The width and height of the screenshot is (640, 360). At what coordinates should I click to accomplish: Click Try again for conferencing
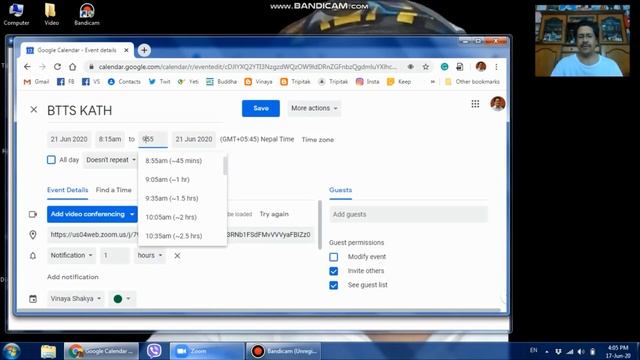click(274, 214)
